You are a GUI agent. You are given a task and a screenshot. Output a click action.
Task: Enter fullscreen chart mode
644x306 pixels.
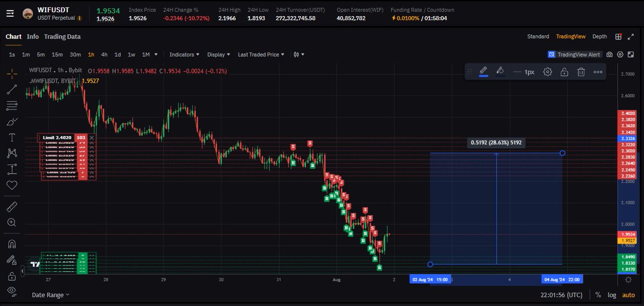(631, 55)
